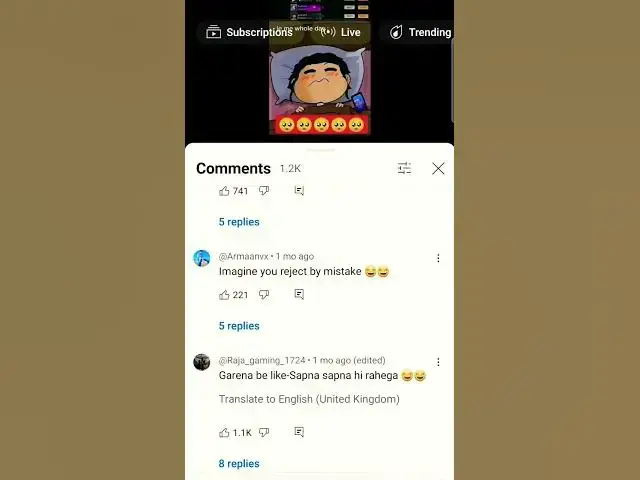
Task: Like the comment with 741 likes
Action: (x=224, y=191)
